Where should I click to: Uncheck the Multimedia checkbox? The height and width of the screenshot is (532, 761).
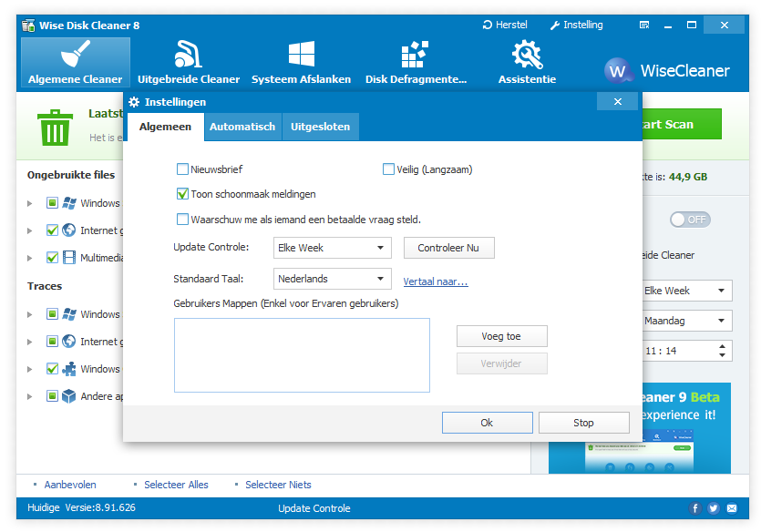[x=52, y=258]
